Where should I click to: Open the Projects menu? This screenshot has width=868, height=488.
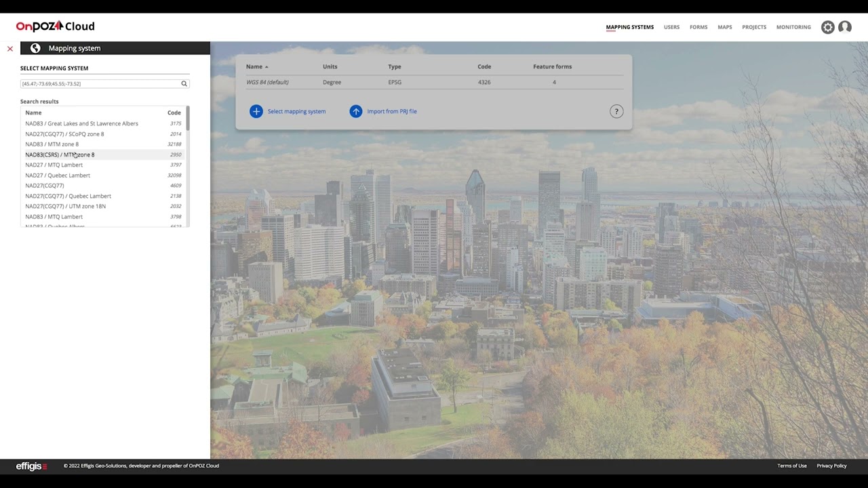coord(754,27)
